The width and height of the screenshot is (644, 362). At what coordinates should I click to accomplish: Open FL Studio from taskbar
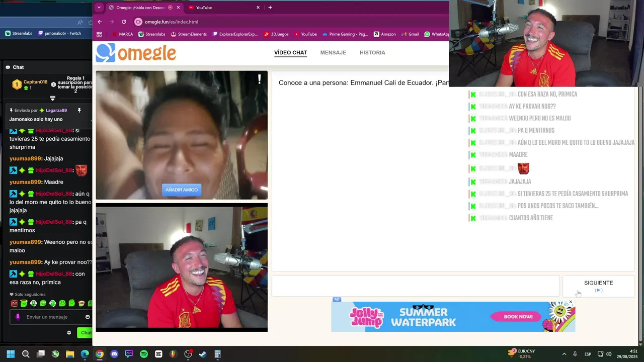point(174,354)
